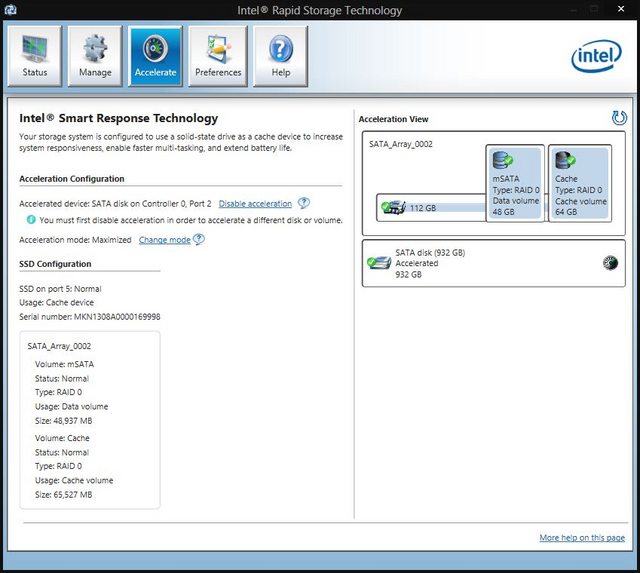Open the Help tab
Screen dimensions: 640x573
(280, 56)
